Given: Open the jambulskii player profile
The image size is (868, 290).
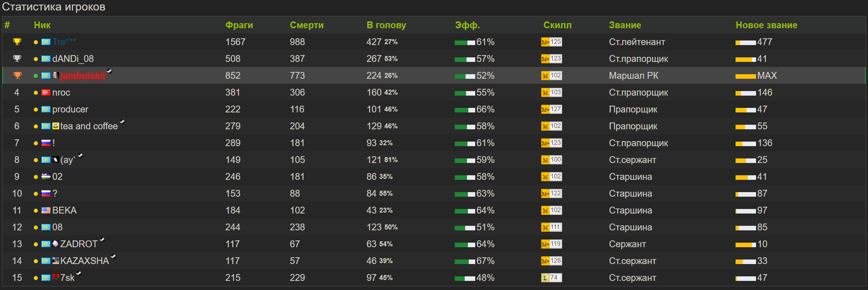Looking at the screenshot, I should coord(82,76).
